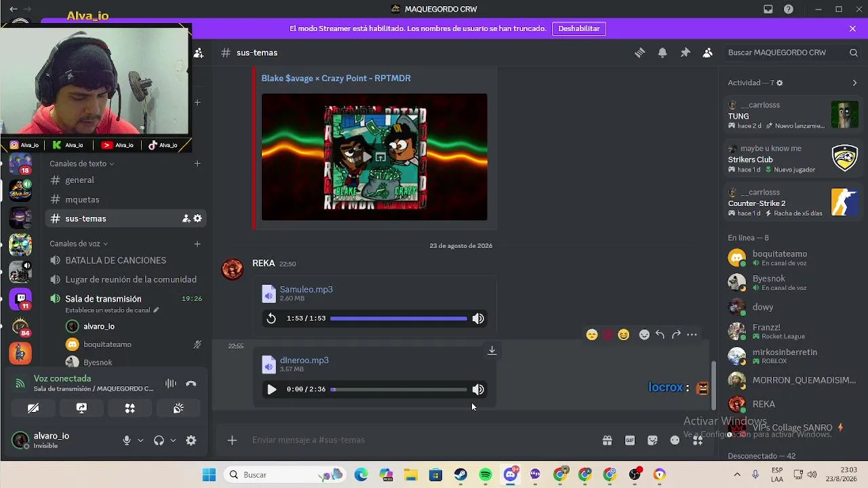This screenshot has width=868, height=488.
Task: Disconnect from the voice channel
Action: [191, 384]
